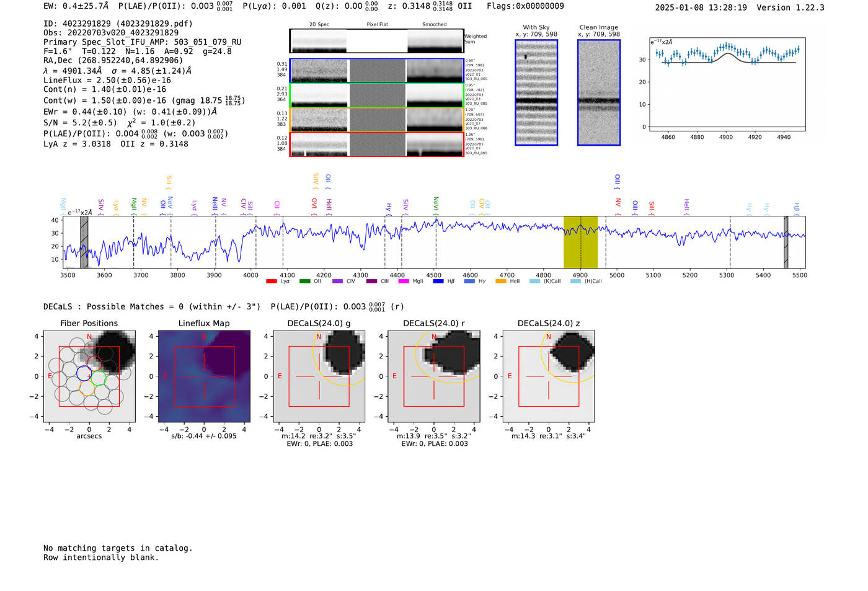868x591 pixels.
Task: Click the timestamp 2025-01-08 13:28:19
Action: pos(701,7)
